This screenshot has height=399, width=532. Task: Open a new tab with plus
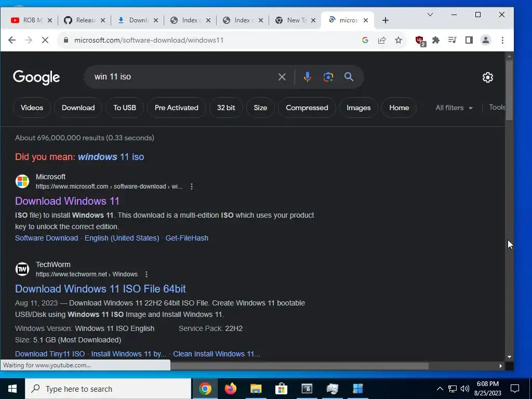[x=385, y=20]
